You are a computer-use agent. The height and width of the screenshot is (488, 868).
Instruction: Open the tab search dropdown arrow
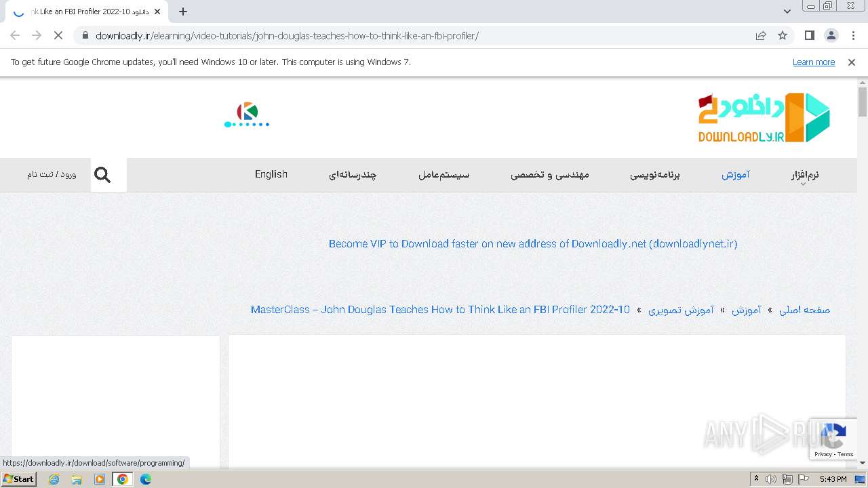[787, 11]
